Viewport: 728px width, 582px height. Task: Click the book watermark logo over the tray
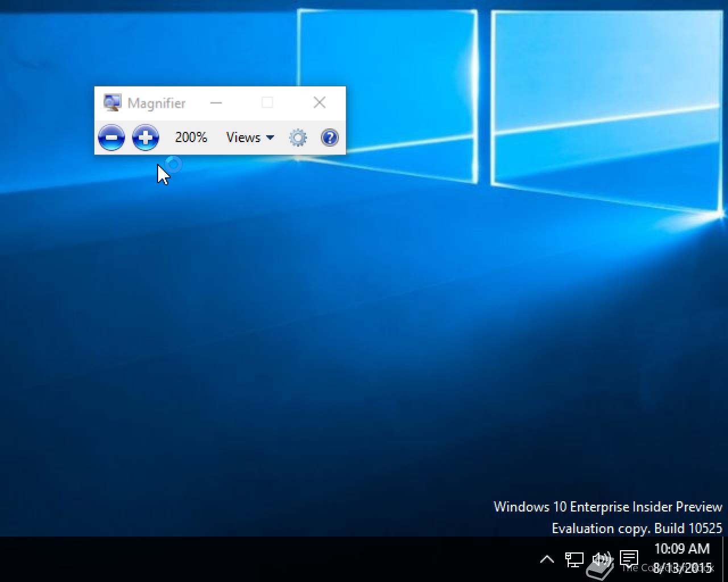click(599, 567)
